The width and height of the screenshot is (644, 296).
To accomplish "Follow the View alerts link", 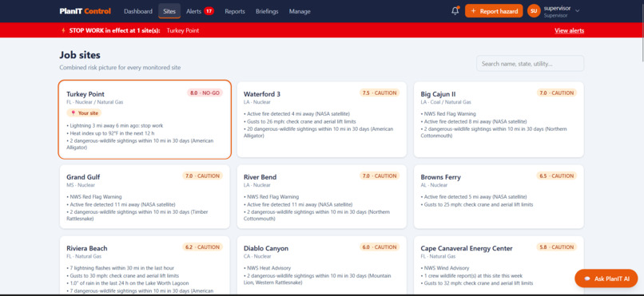I will [x=569, y=30].
